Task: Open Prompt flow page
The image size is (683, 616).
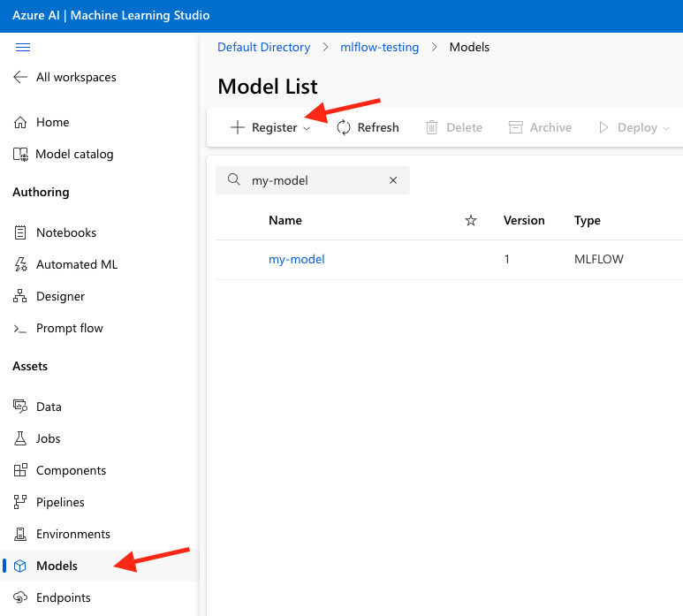Action: pyautogui.click(x=70, y=328)
